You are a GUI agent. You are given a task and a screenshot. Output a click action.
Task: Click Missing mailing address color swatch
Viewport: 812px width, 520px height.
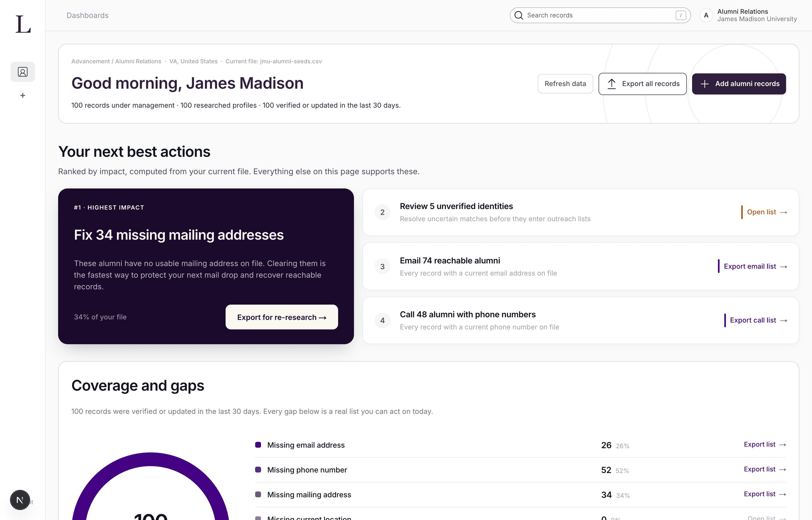(x=258, y=494)
